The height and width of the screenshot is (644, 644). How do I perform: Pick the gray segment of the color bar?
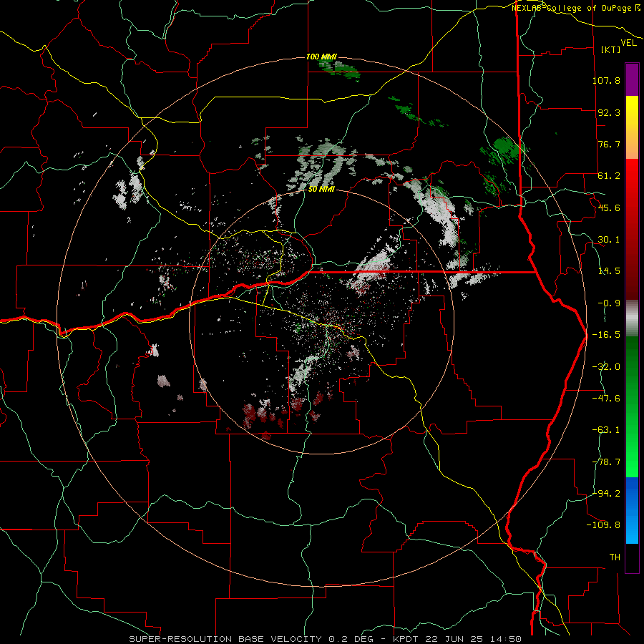(632, 318)
